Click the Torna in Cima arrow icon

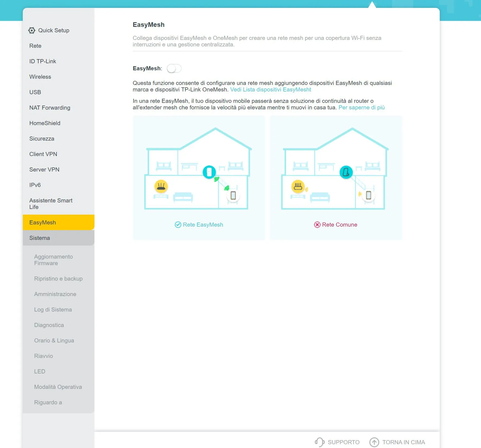point(374,442)
